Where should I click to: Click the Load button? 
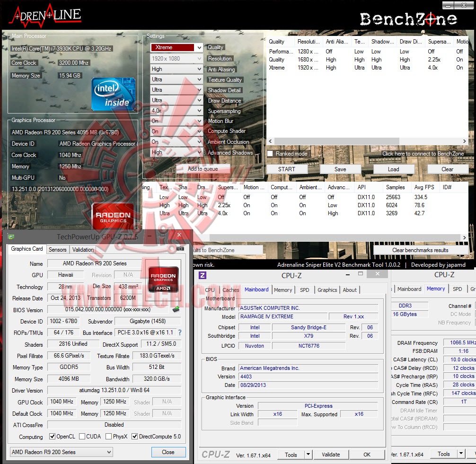[393, 169]
